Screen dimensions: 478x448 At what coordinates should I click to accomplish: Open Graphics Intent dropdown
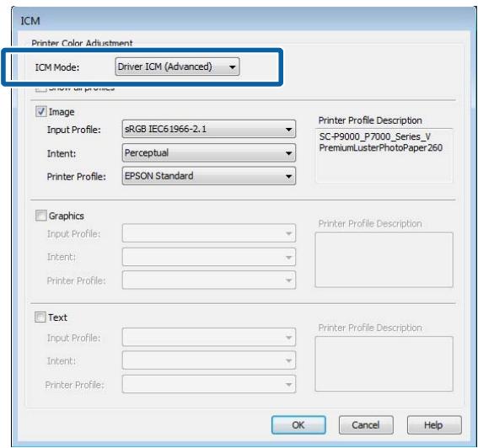[x=209, y=257]
